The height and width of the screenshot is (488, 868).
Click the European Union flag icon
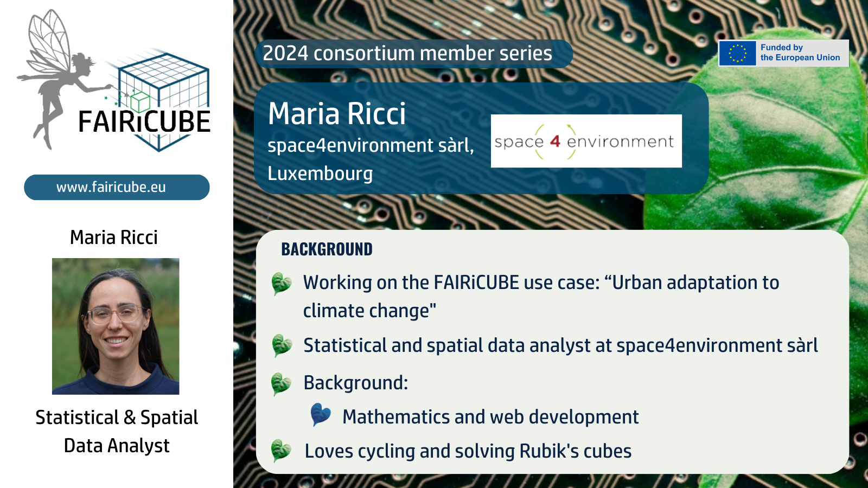[x=737, y=53]
